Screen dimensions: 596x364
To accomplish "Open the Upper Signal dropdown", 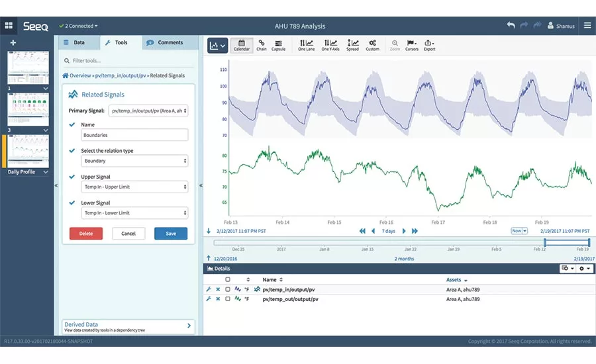I will [x=134, y=187].
